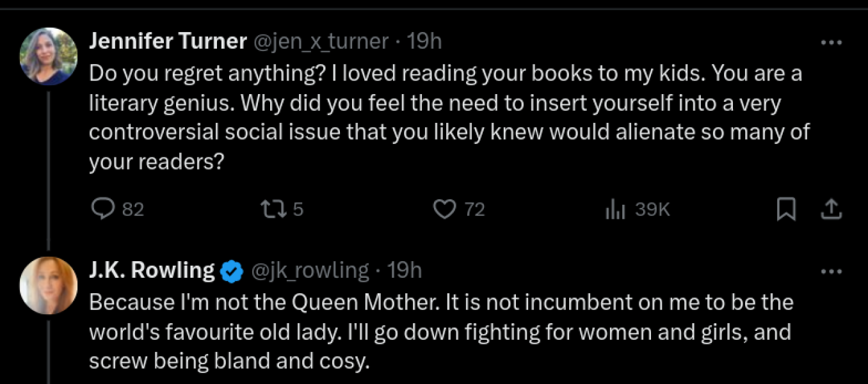Reply to Jennifer Turner's tweet via speech bubble icon
Screen dimensions: 868x384
click(102, 209)
